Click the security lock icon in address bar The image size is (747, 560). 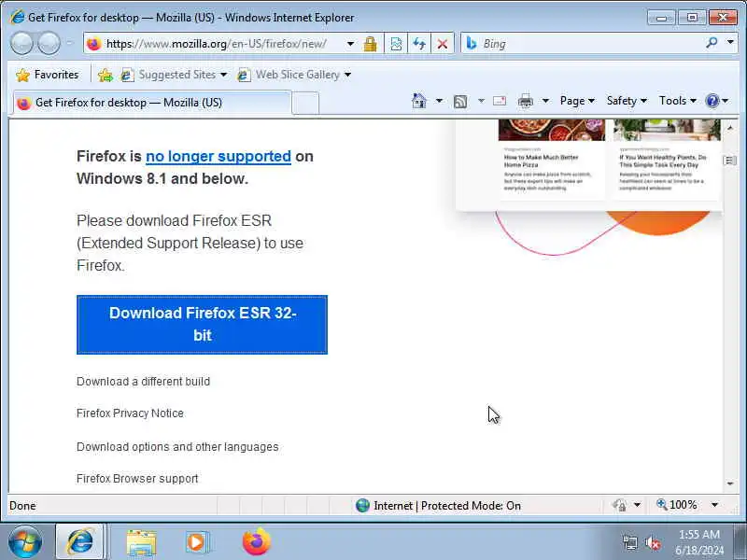pyautogui.click(x=370, y=44)
